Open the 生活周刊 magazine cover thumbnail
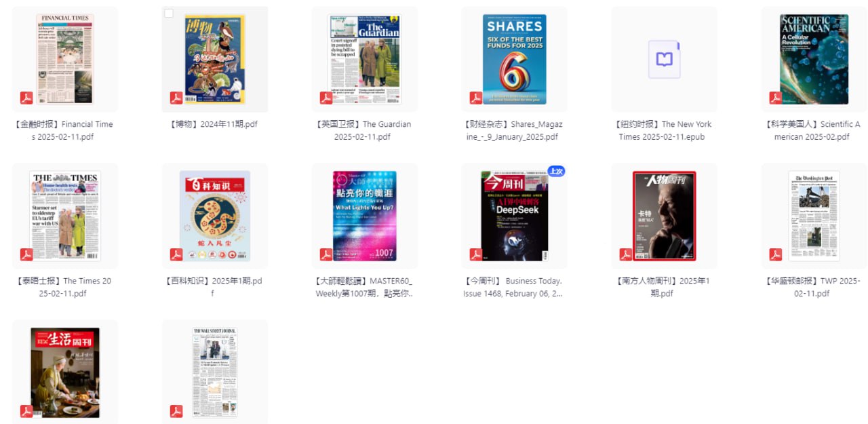868x424 pixels. coord(65,372)
